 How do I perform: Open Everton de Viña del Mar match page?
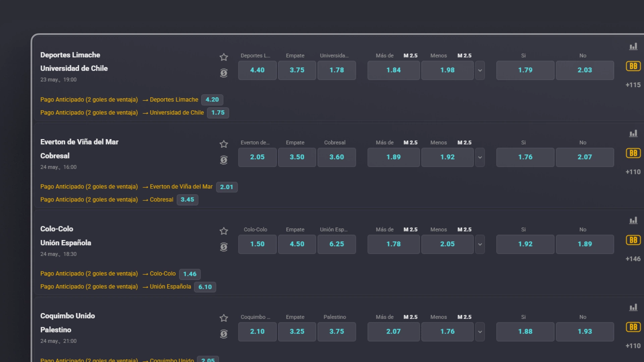point(79,142)
